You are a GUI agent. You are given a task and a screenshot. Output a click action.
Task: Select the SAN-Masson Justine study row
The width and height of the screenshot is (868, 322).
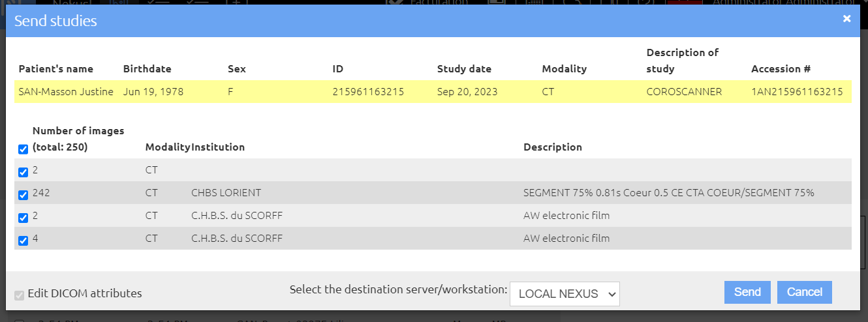pyautogui.click(x=433, y=92)
